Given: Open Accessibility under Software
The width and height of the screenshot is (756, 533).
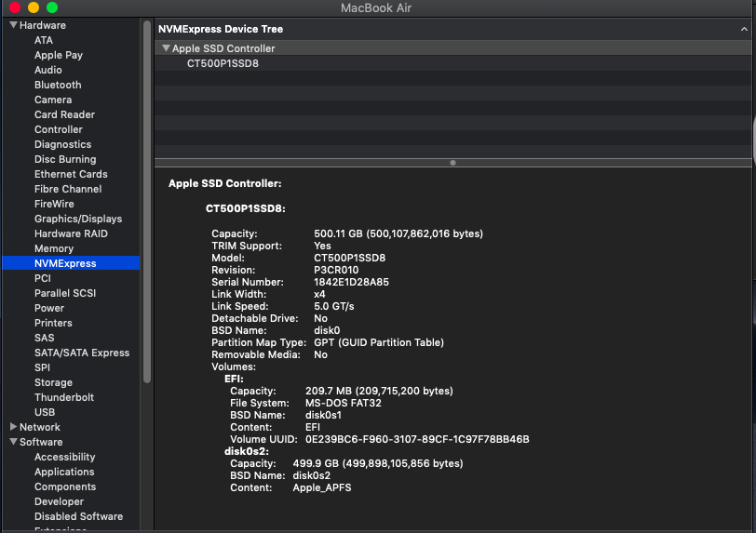Looking at the screenshot, I should click(x=64, y=458).
